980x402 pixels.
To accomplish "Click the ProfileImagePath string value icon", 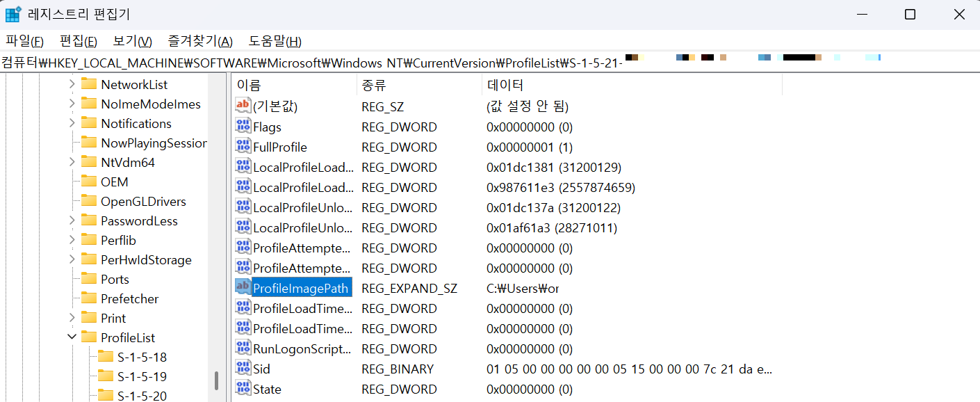I will coord(243,287).
